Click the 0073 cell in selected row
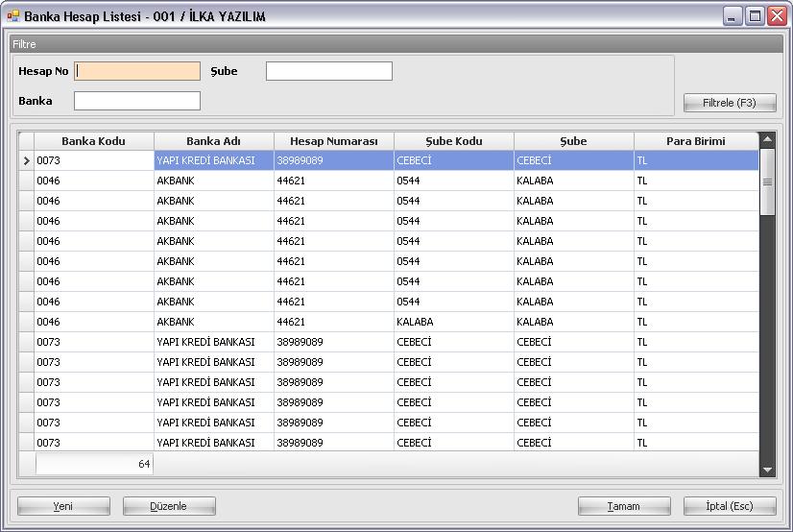This screenshot has height=532, width=793. [93, 160]
